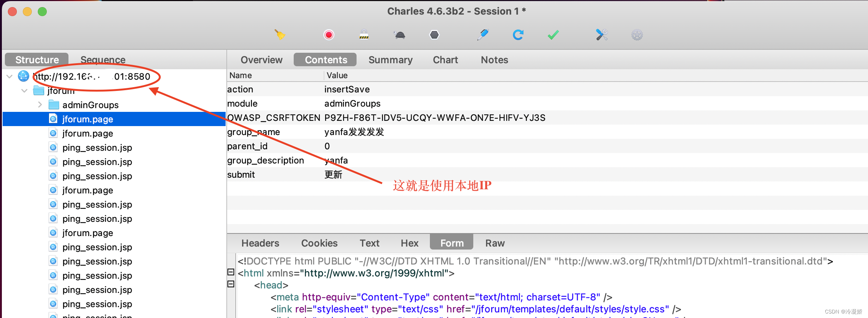This screenshot has height=318, width=868.
Task: View request Headers tab
Action: 260,243
